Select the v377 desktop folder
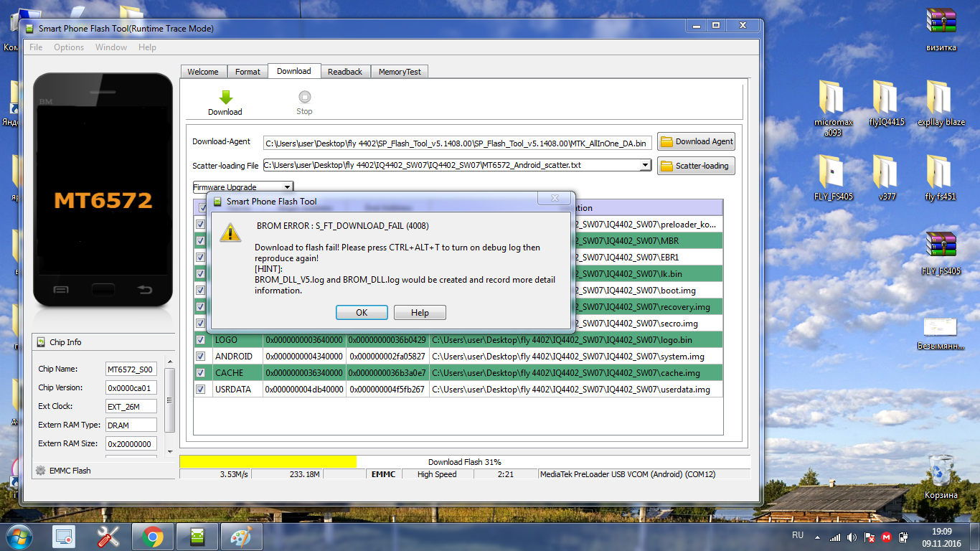 [x=887, y=178]
